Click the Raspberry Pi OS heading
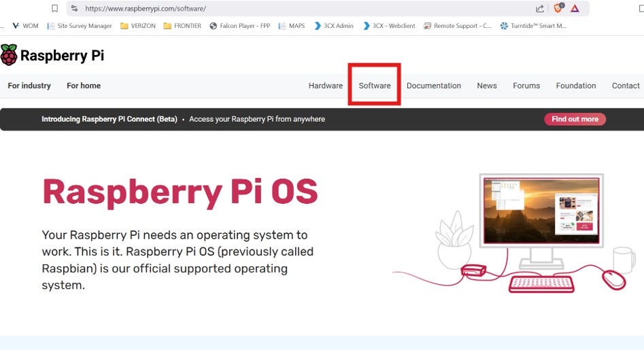 (x=180, y=192)
